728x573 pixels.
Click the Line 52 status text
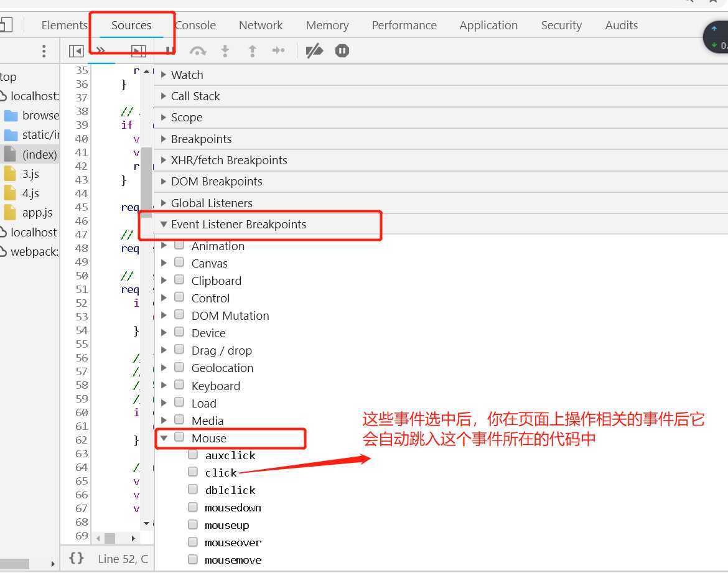123,559
